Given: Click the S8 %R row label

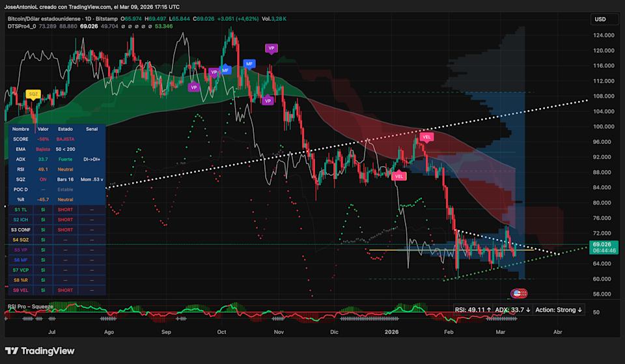Looking at the screenshot, I should pos(21,280).
